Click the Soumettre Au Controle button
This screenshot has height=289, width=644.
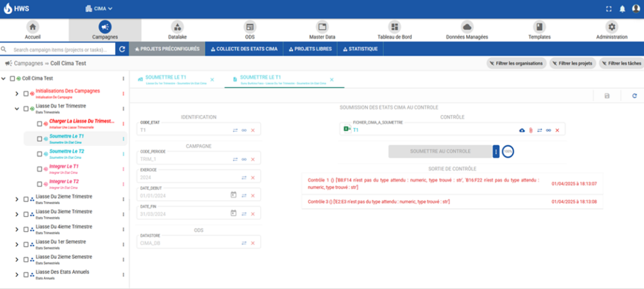[x=440, y=151]
